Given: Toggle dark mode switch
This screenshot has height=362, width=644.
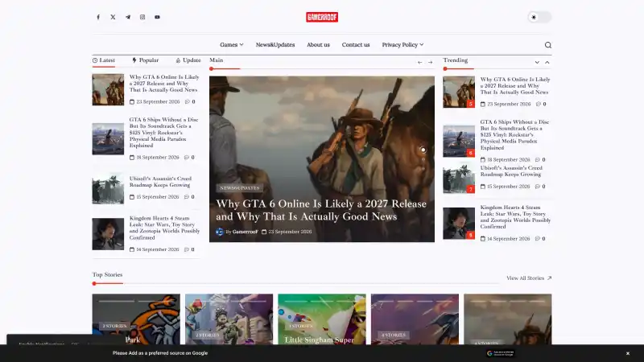Looking at the screenshot, I should pyautogui.click(x=539, y=17).
